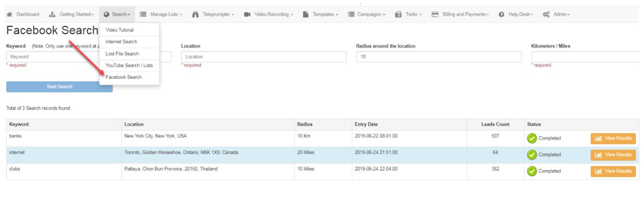Image resolution: width=644 pixels, height=219 pixels.
Task: Click the Templates file icon
Action: 306,14
